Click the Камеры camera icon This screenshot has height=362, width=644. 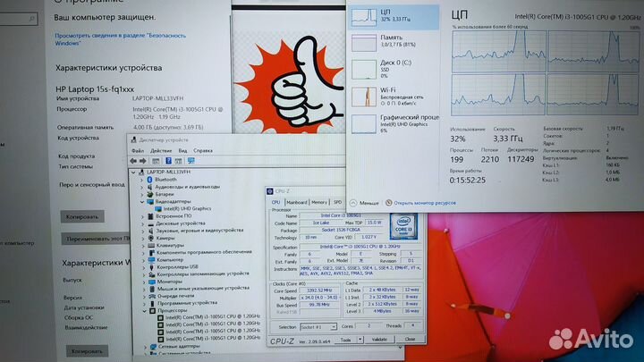pyautogui.click(x=151, y=238)
